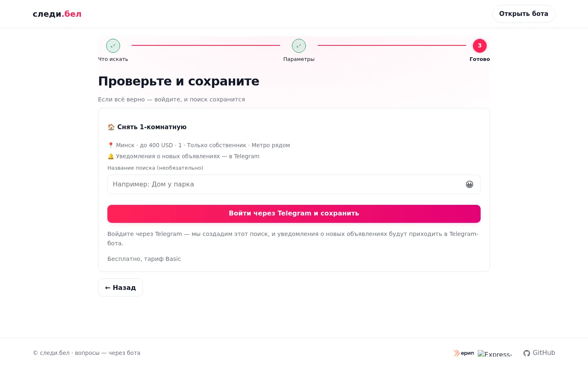The height and width of the screenshot is (368, 588).
Task: Click the GitHub icon in footer
Action: [527, 353]
